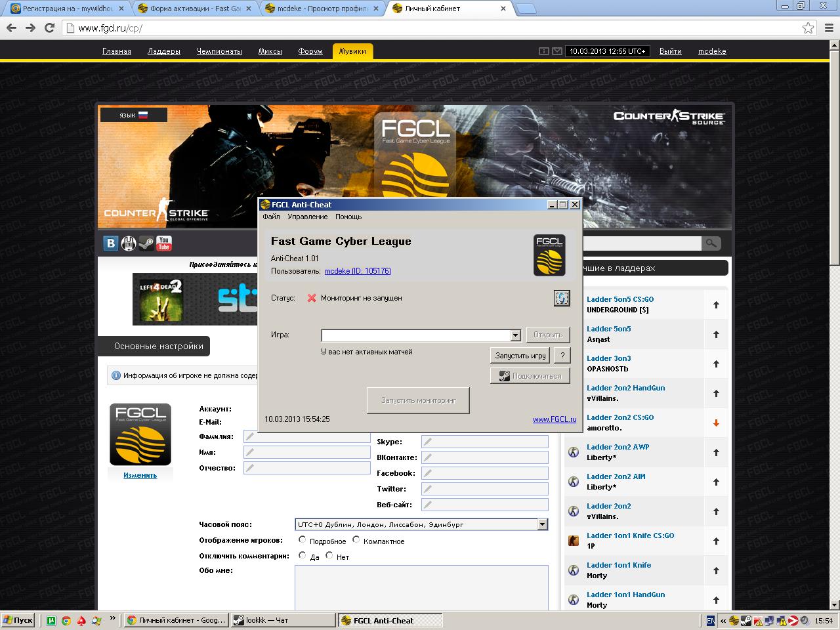Screen dimensions: 840x630
Task: Open the Файл menu in Anti-Cheat
Action: point(271,217)
